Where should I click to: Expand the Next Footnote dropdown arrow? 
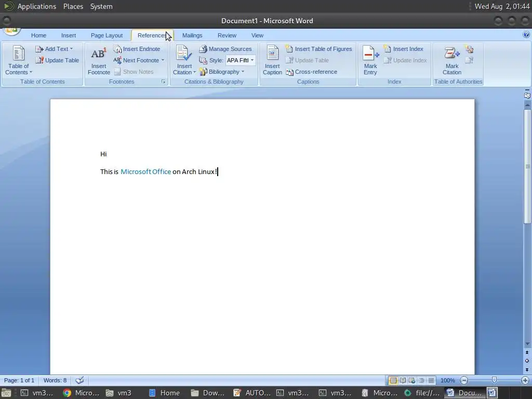pyautogui.click(x=163, y=60)
